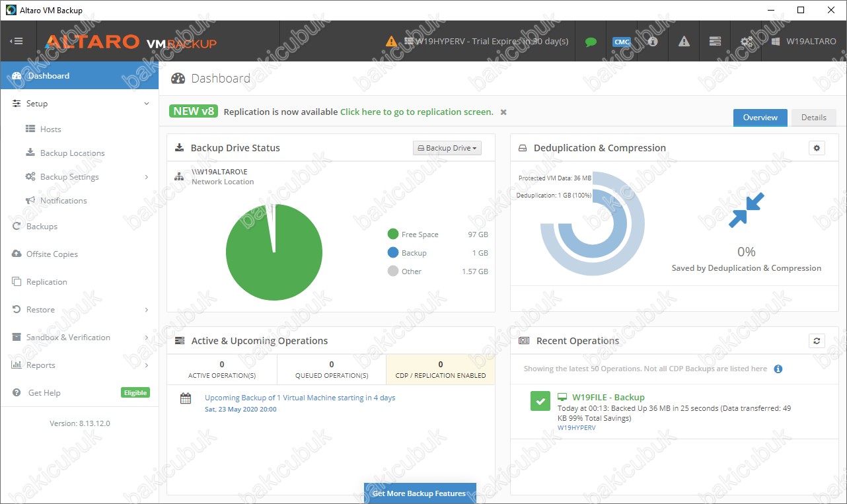Click here to go to replication screen link
Screen dimensions: 847x504
417,112
